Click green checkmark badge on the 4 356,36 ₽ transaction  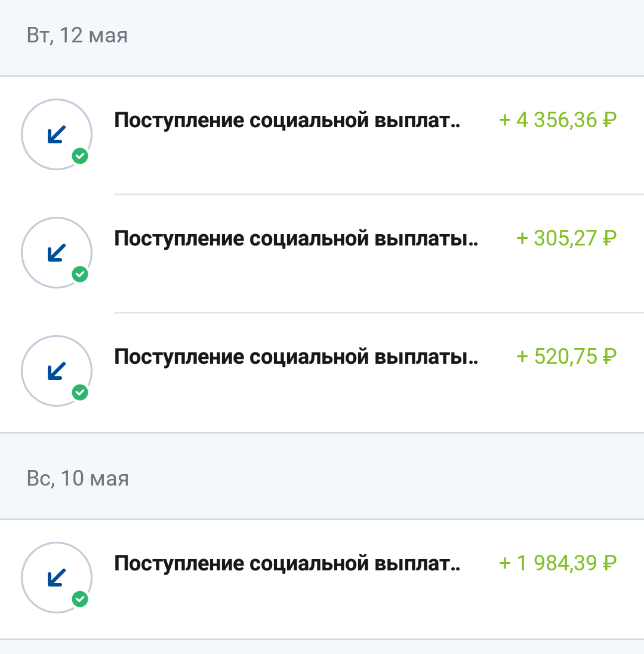80,156
